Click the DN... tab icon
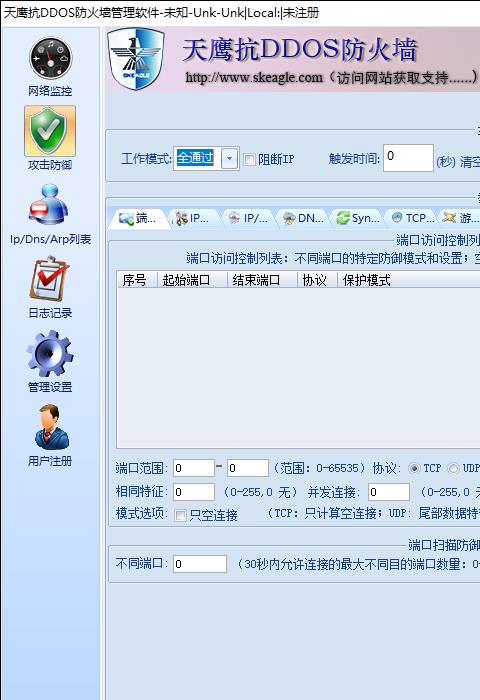Screen dimensions: 480x700 (289, 218)
